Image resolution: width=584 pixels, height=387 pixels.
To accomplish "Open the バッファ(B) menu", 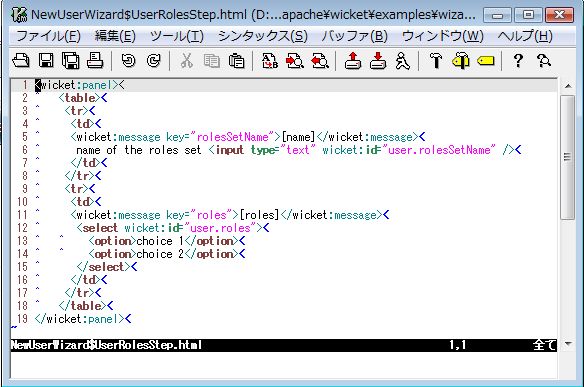I will pyautogui.click(x=355, y=36).
